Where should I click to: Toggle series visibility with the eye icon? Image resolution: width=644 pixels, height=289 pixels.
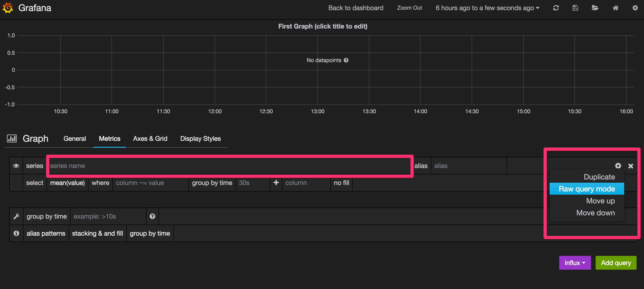click(16, 166)
